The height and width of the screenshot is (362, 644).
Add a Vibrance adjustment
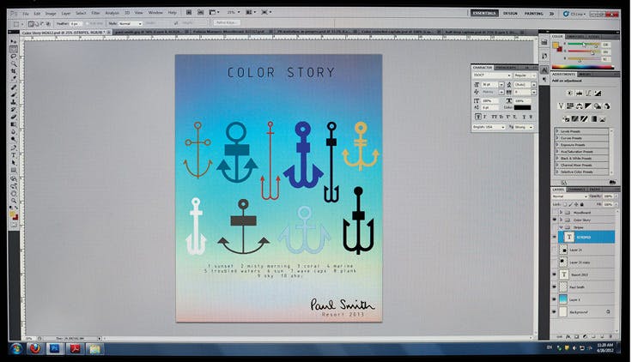tap(561, 106)
